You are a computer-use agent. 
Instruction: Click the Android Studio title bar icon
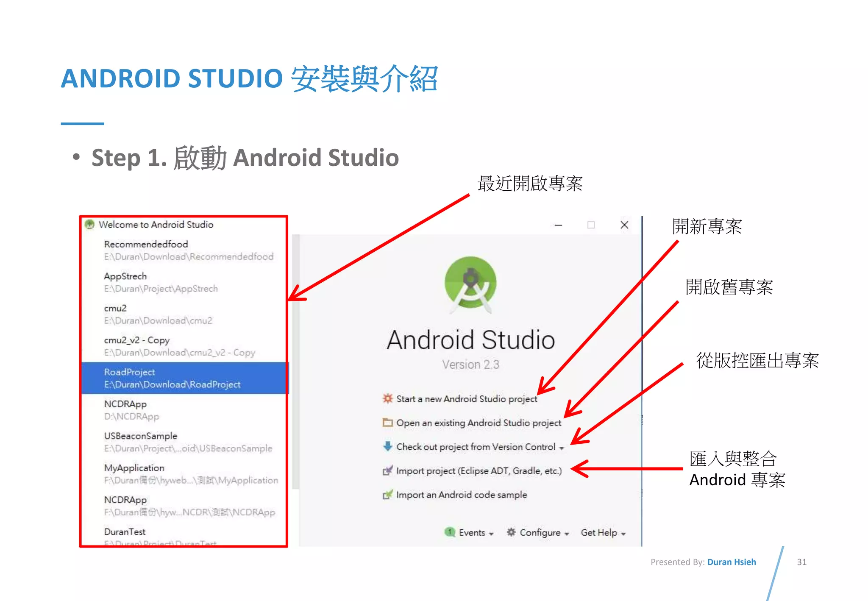tap(89, 224)
